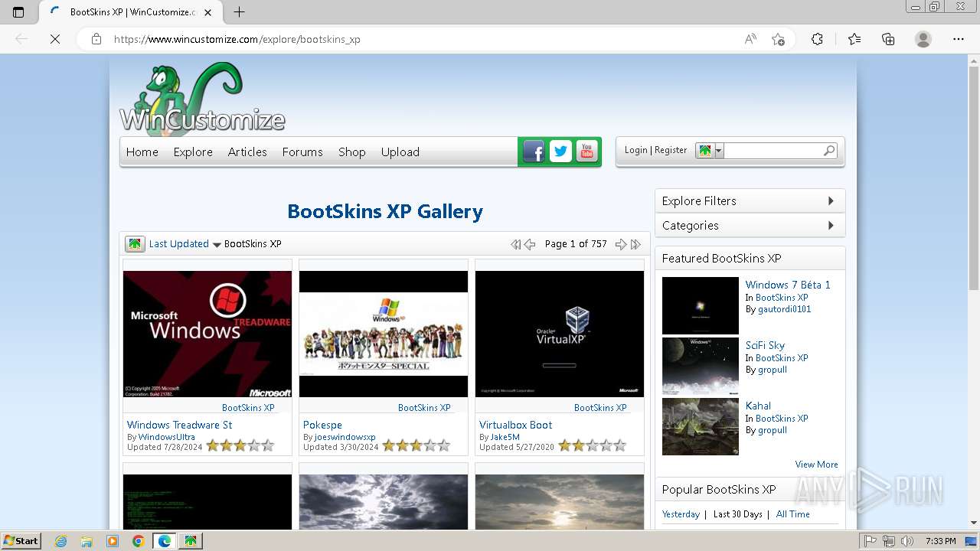Open browser Extensions icon
The height and width of the screenshot is (551, 980).
coord(817,39)
